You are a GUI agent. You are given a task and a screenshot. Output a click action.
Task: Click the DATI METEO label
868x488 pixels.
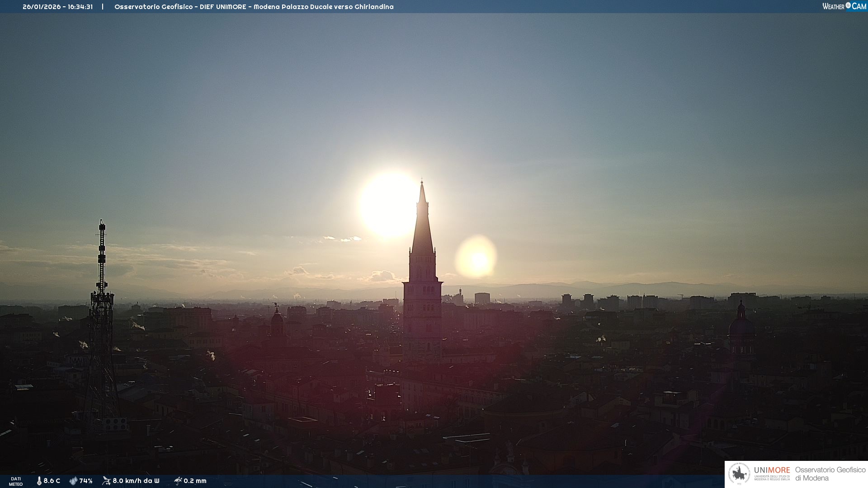(16, 481)
